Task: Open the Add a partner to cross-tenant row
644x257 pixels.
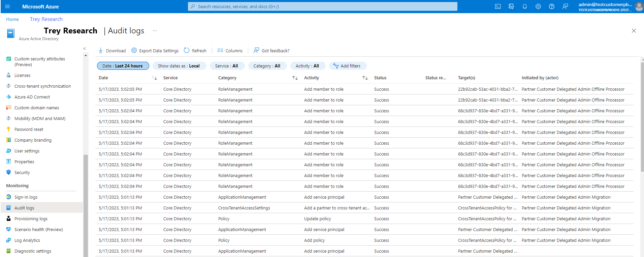Action: pos(364,208)
